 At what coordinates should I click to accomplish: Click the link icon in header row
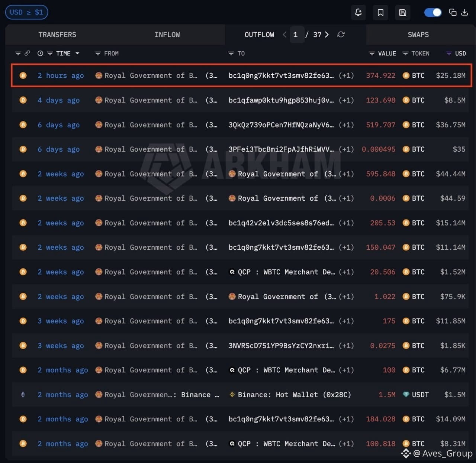[x=27, y=54]
